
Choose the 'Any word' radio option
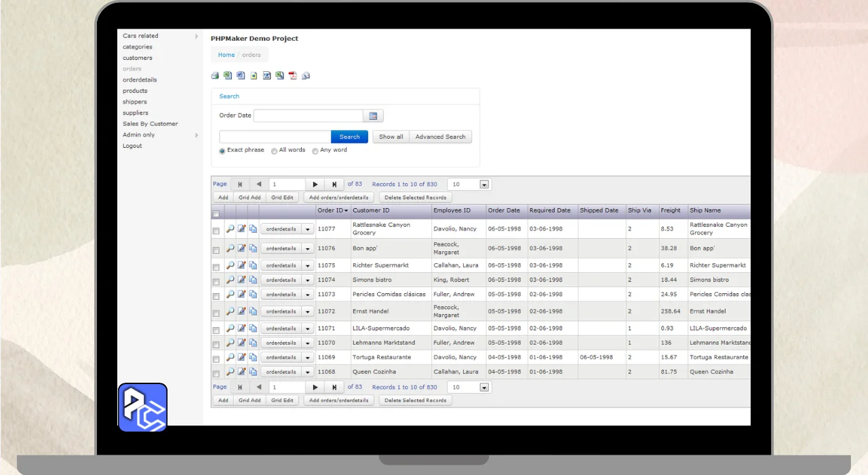(x=315, y=151)
